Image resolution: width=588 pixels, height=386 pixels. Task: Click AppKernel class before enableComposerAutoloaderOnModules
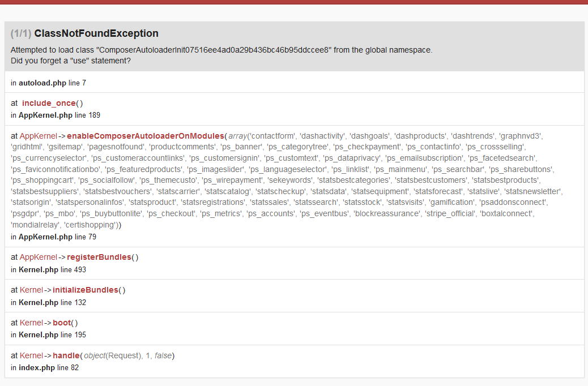click(x=39, y=136)
